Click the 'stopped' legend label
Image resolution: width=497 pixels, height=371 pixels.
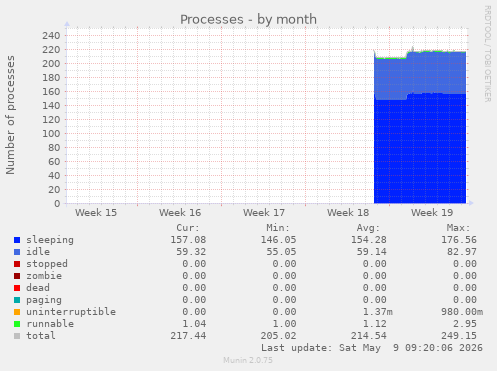coord(47,264)
